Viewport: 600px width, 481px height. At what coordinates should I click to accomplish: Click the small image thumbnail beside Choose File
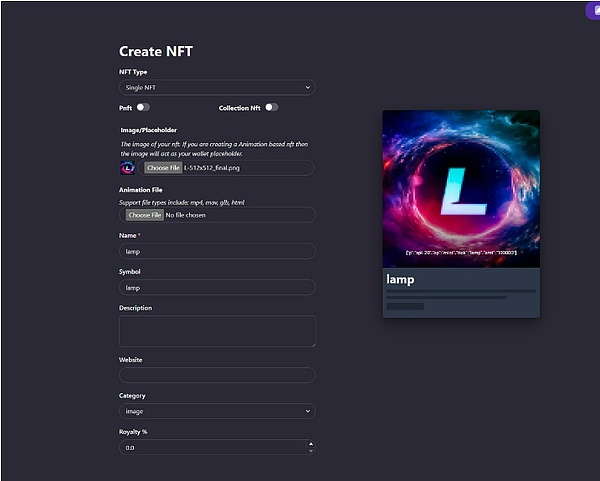click(127, 168)
